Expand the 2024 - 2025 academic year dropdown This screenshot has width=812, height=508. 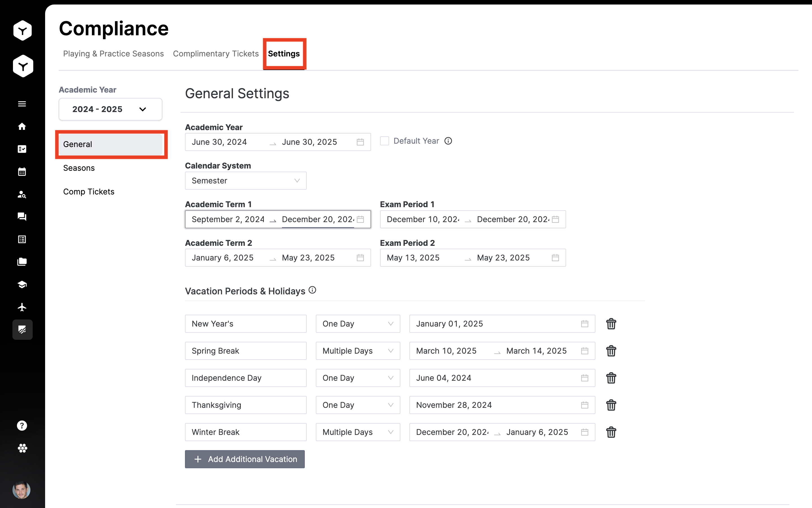point(111,109)
